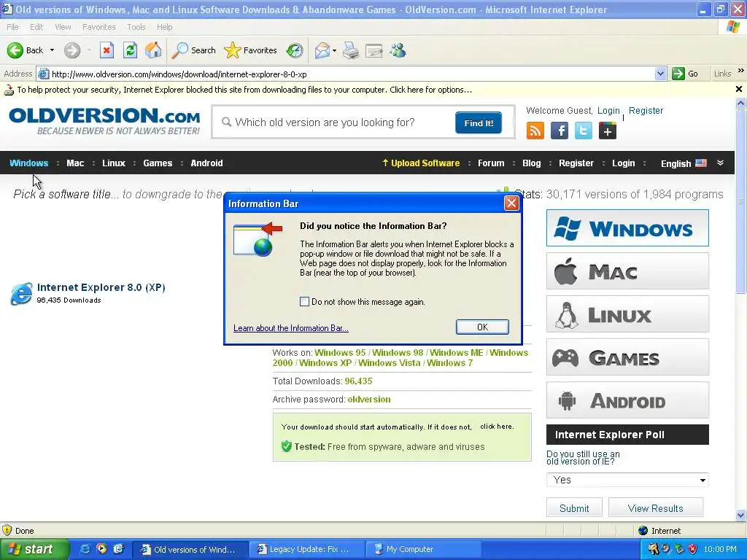
Task: Click the URL address bar field
Action: (x=352, y=74)
